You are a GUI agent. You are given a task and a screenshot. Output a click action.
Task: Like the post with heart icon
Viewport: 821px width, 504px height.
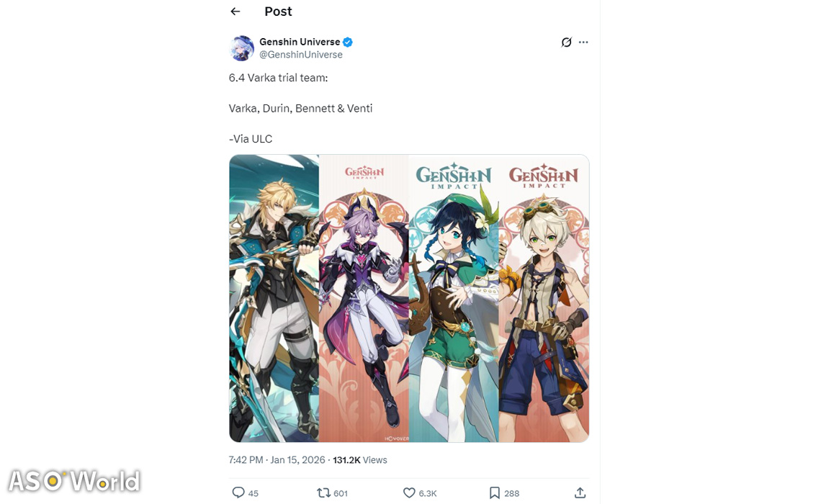click(409, 492)
